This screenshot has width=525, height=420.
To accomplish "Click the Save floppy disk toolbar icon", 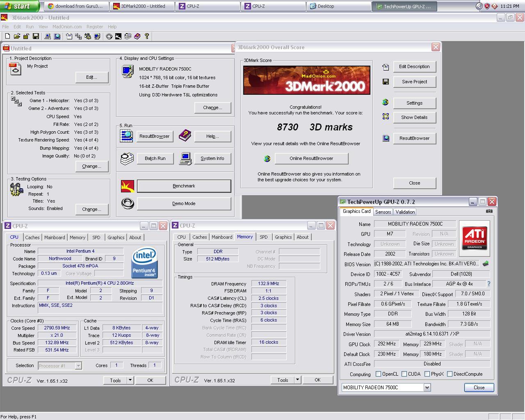I will point(36,37).
